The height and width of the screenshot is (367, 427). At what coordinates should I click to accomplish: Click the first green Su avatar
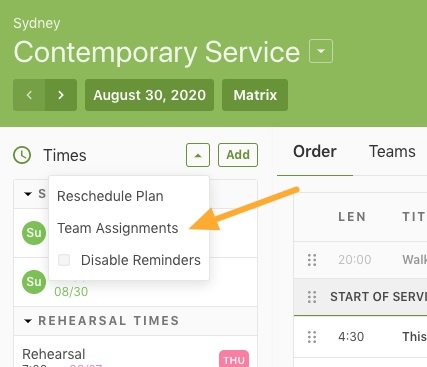(34, 233)
